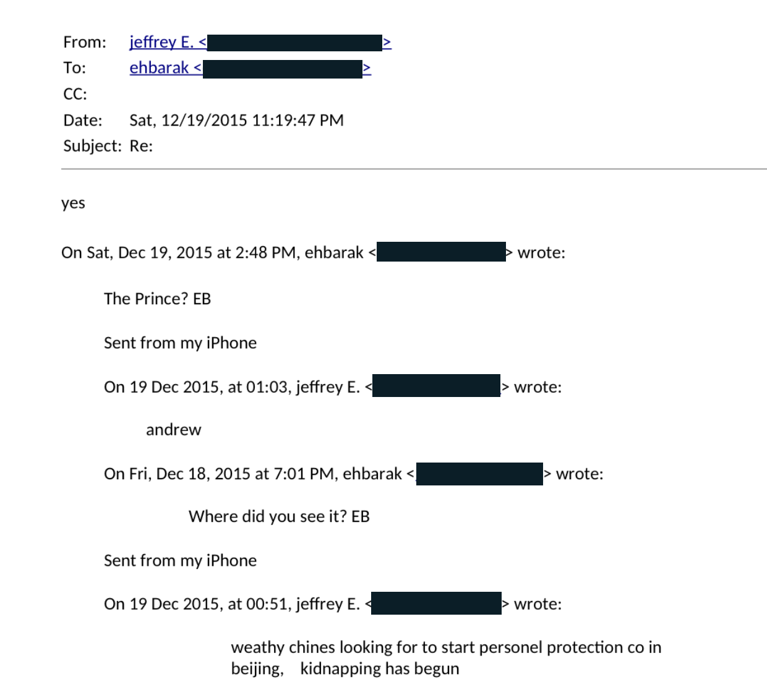This screenshot has width=767, height=700.
Task: Select the line "Where did you see it? EB"
Action: (x=279, y=516)
